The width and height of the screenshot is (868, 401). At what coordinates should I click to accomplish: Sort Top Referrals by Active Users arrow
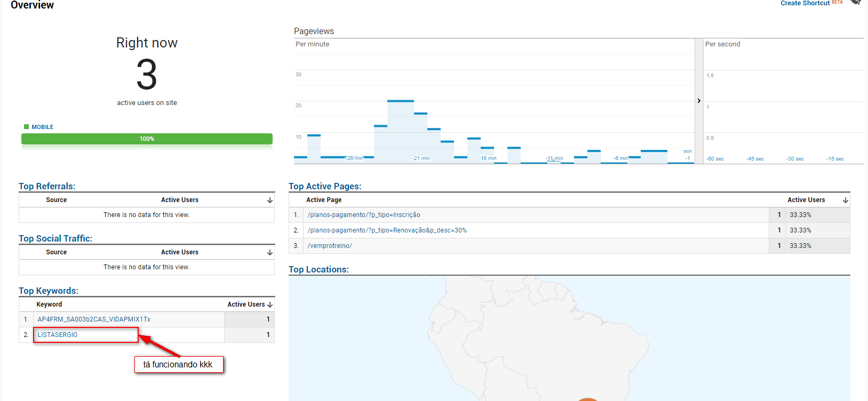click(270, 200)
